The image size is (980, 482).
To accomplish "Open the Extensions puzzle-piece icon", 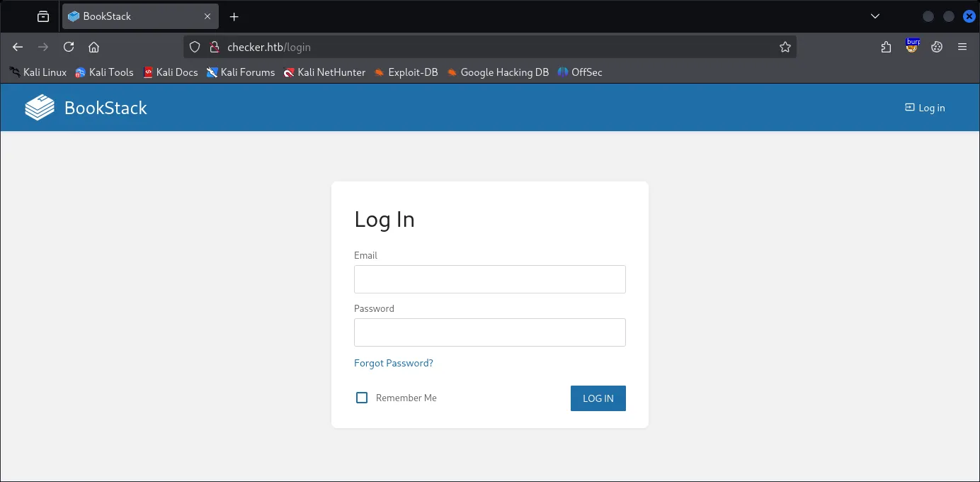I will tap(887, 47).
